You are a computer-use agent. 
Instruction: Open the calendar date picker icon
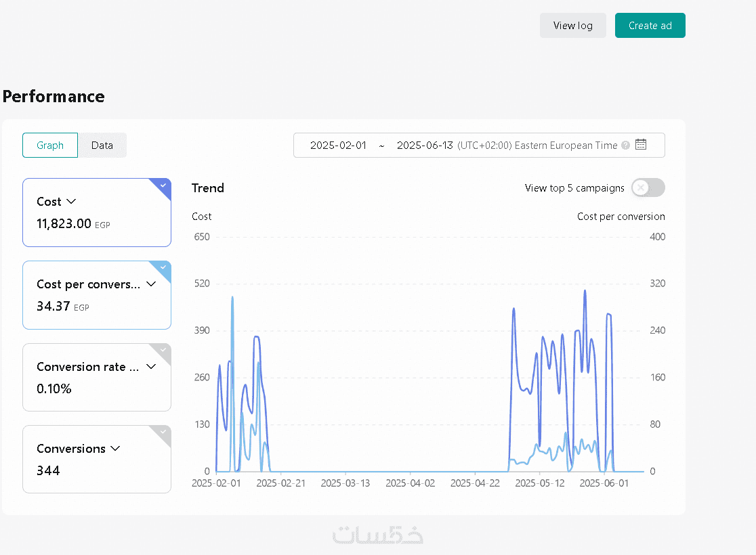[641, 145]
